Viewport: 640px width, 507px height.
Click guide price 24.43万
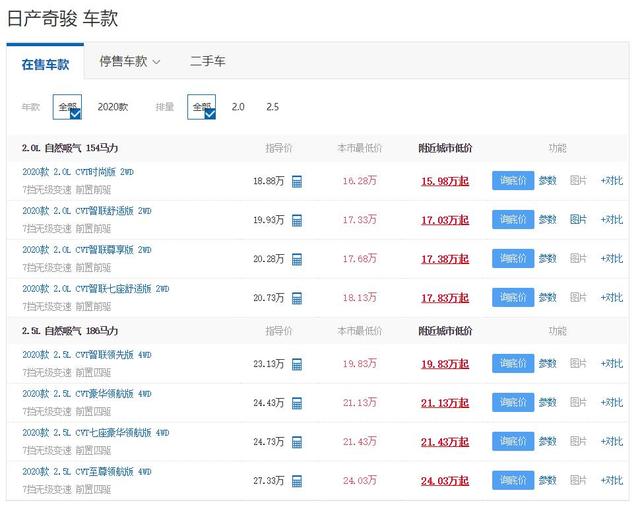click(x=269, y=403)
